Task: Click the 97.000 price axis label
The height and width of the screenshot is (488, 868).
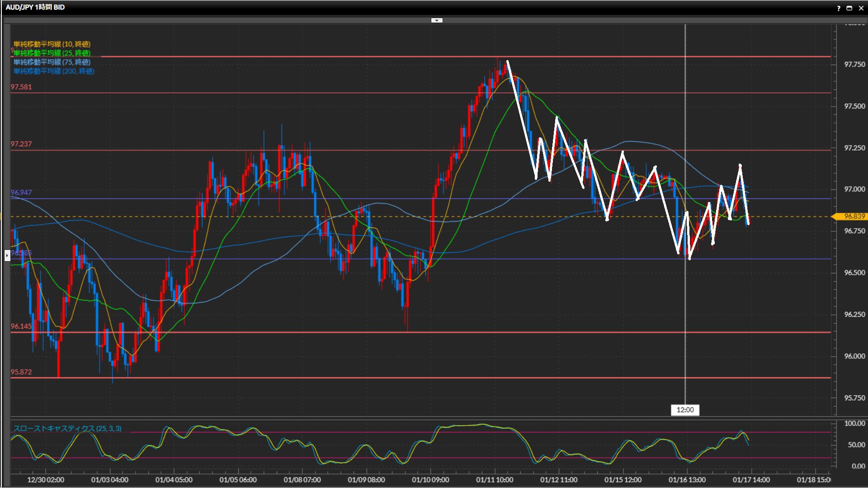Action: tap(854, 189)
